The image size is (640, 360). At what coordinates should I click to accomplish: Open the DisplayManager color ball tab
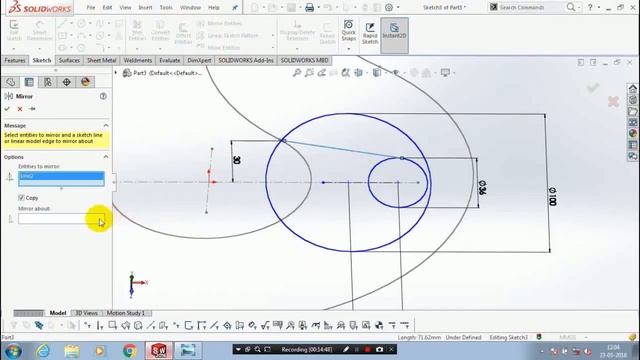tap(85, 82)
